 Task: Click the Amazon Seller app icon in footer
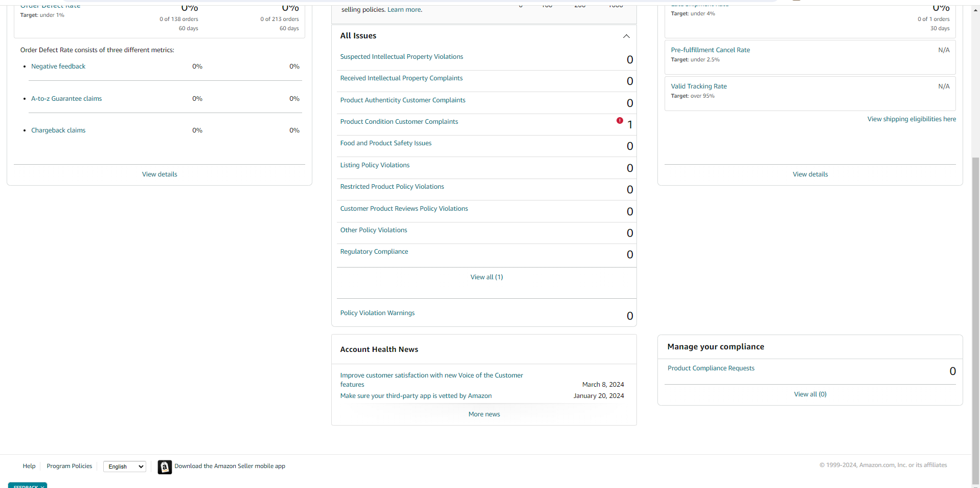165,467
